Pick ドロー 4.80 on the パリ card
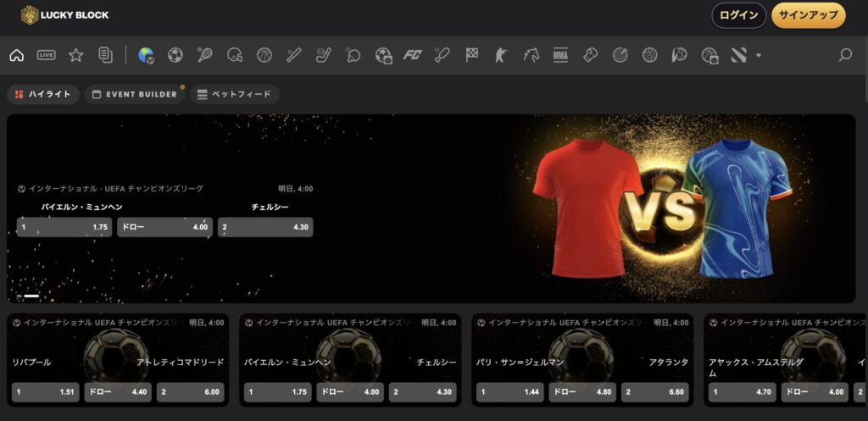The height and width of the screenshot is (421, 868). point(582,392)
